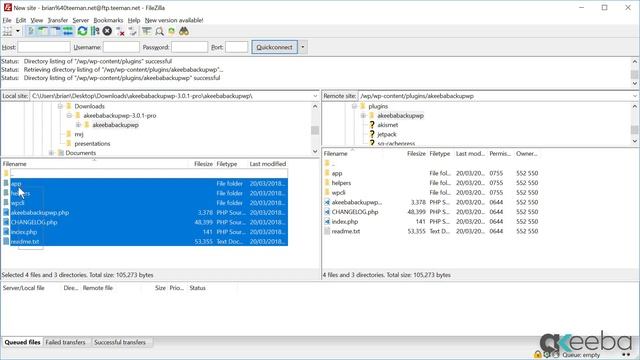Expand the remote akeebabackupwp tree node
This screenshot has width=640, height=360.
363,116
